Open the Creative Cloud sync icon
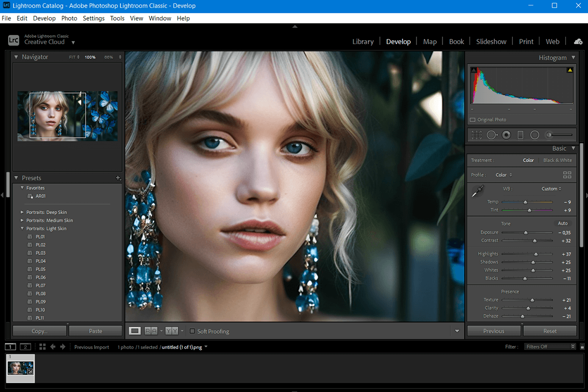The width and height of the screenshot is (588, 392). coord(578,41)
